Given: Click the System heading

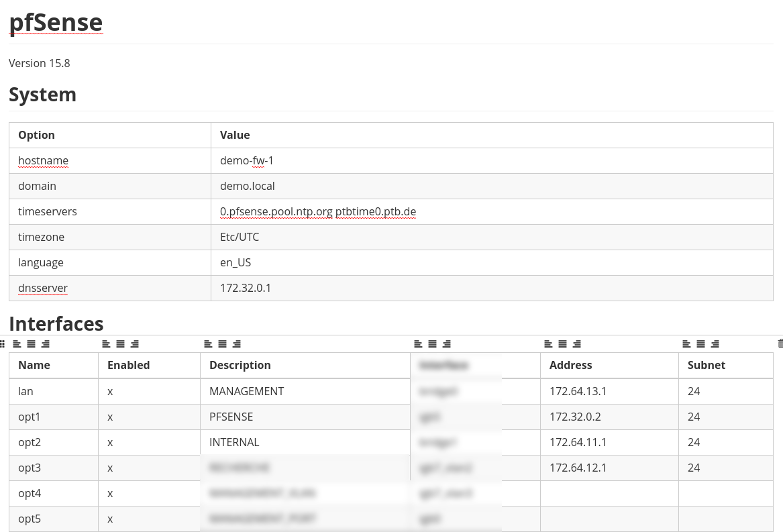Looking at the screenshot, I should 42,95.
